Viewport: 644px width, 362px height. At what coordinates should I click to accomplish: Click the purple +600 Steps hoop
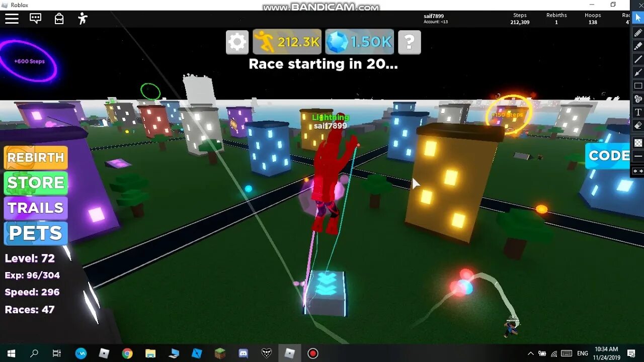(x=29, y=61)
